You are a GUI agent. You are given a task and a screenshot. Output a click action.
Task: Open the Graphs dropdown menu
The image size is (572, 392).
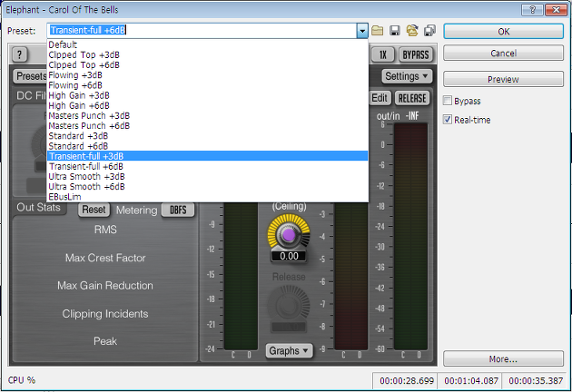click(x=289, y=351)
